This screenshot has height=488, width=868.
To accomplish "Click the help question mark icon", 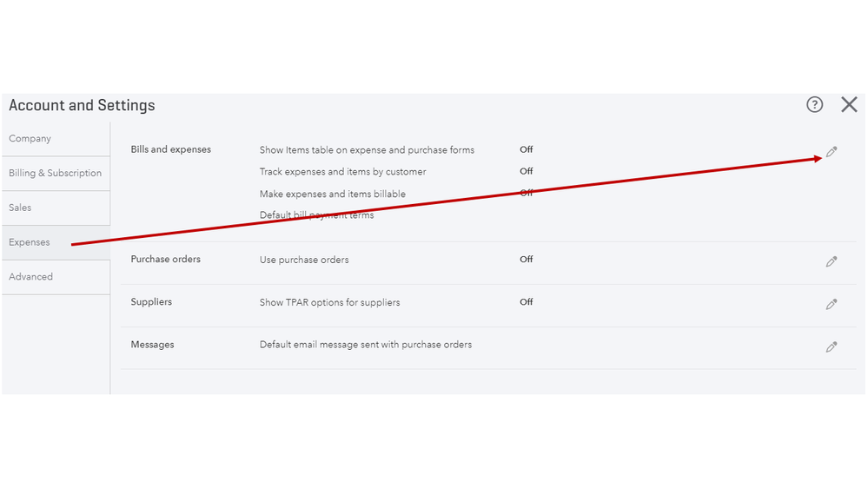I will coord(814,105).
